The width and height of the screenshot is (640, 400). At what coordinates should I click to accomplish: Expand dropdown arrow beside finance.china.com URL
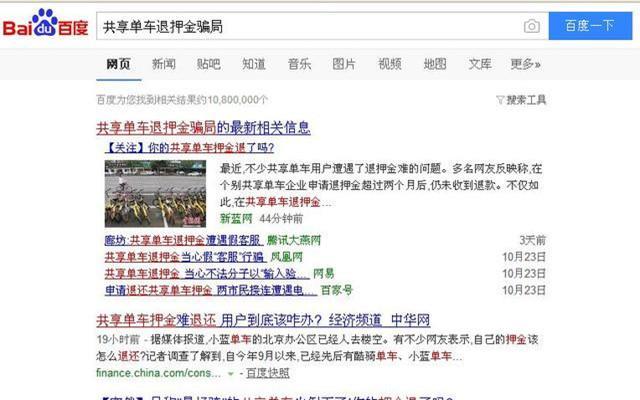click(231, 373)
